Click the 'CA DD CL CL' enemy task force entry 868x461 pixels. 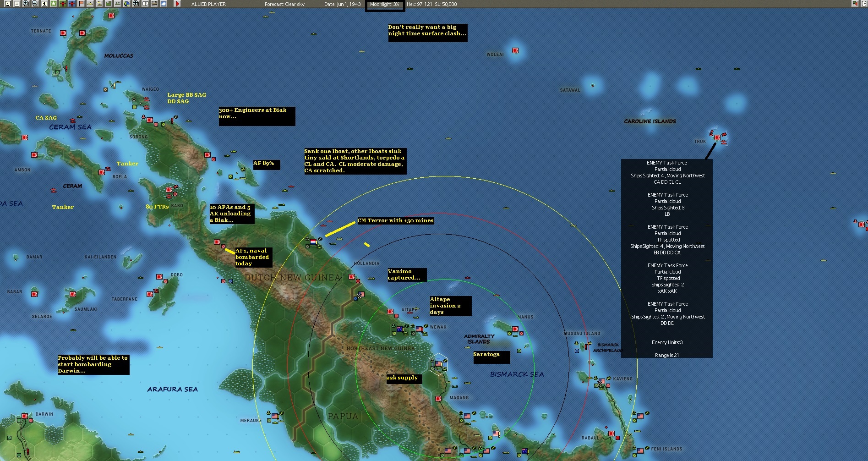(x=667, y=182)
